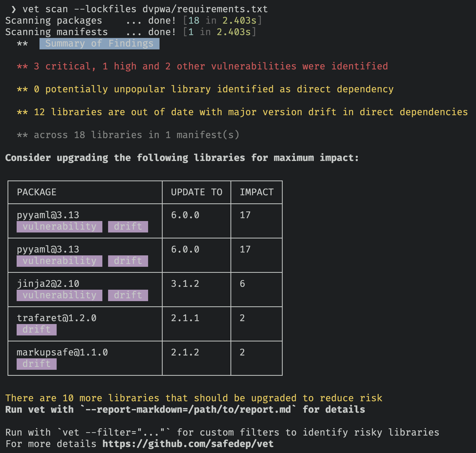The image size is (476, 453).
Task: Click the 3.1.2 update version for jinja2
Action: (x=185, y=284)
